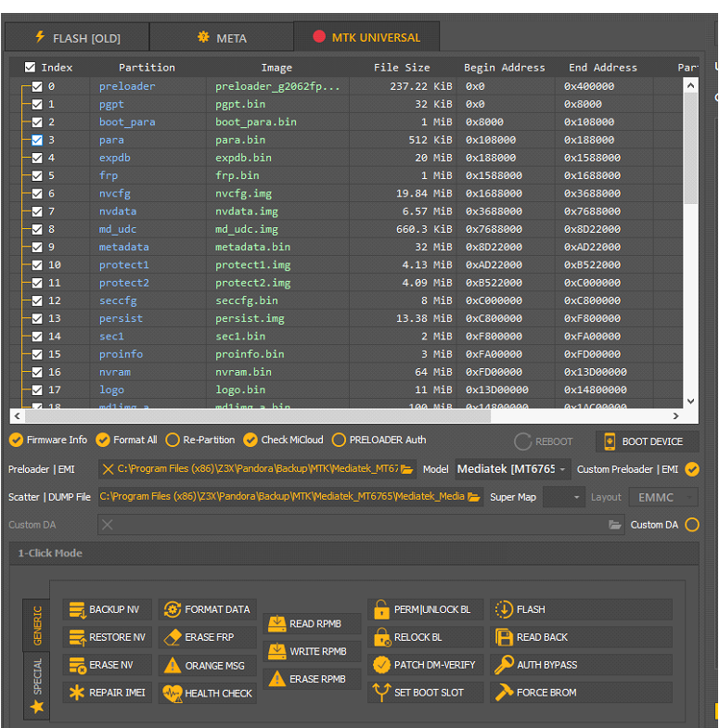
Task: Click PATCH DM-VERIFY
Action: pyautogui.click(x=426, y=665)
